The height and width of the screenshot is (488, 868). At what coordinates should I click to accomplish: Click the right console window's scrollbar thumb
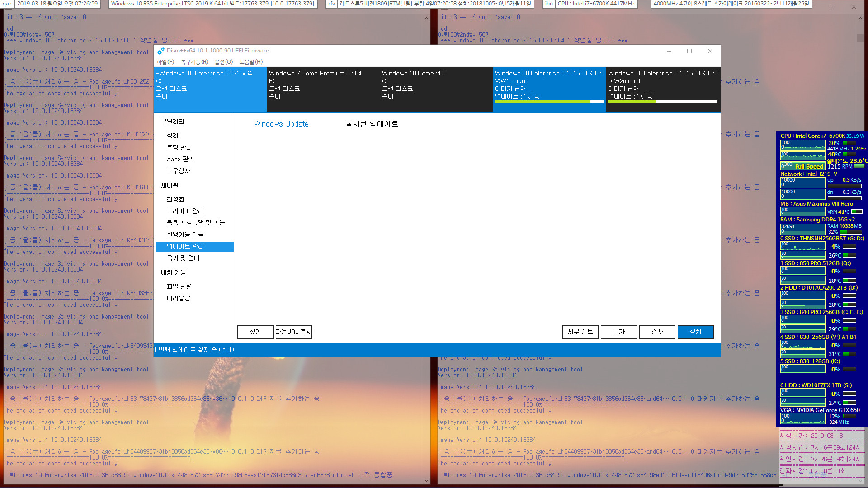click(860, 38)
